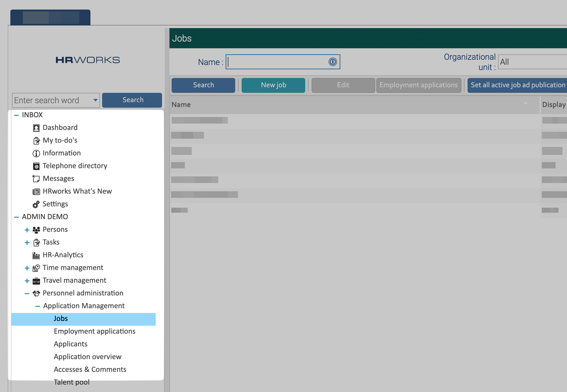
Task: Open the search word dropdown arrow
Action: point(95,100)
